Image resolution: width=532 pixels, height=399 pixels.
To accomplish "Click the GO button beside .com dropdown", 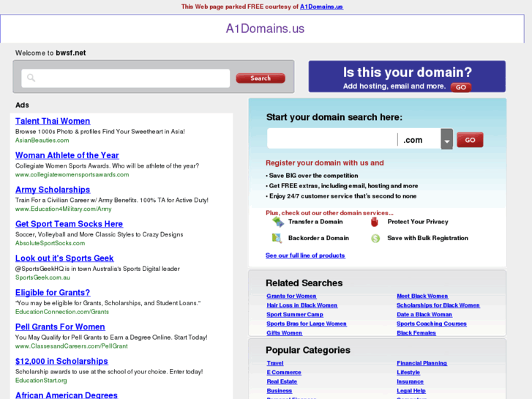I will click(470, 140).
